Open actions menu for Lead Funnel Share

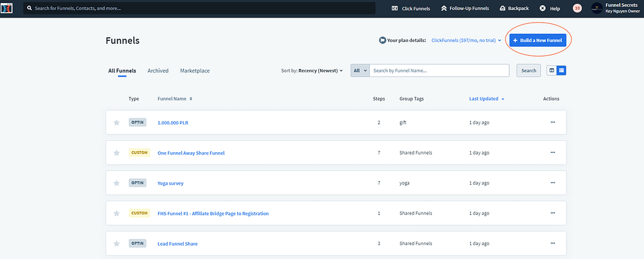[x=552, y=243]
